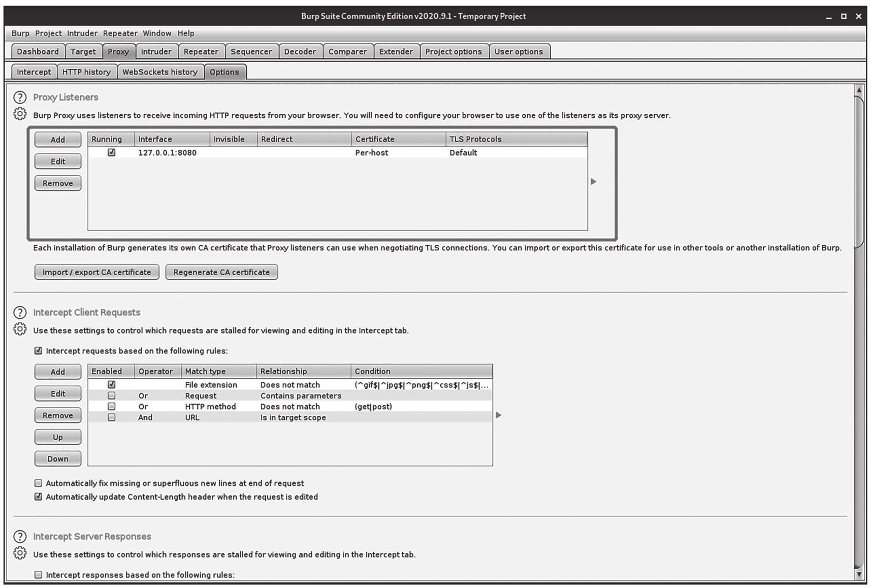Open the Intruder menu in menu bar
This screenshot has height=588, width=871.
[82, 34]
